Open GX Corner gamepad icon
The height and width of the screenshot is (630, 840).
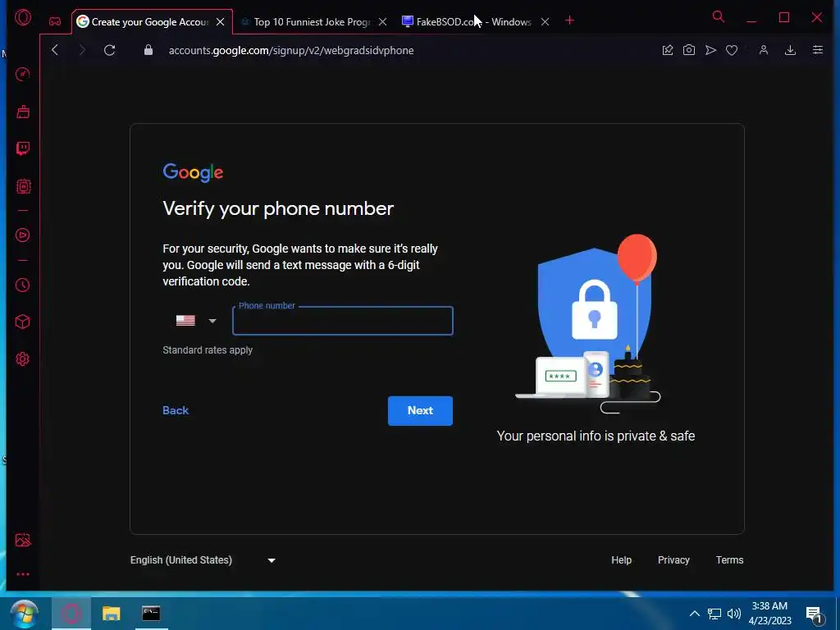click(x=55, y=21)
